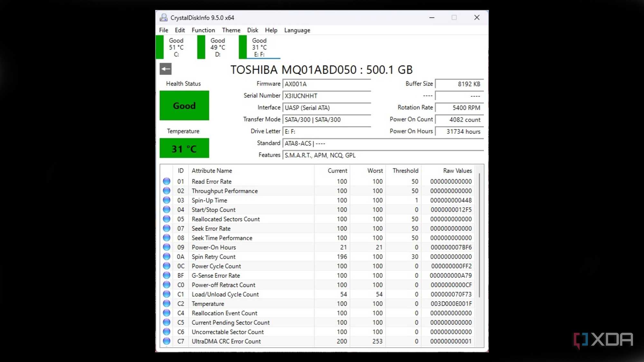Click the status orb for Start/Stop Count

pos(166,209)
